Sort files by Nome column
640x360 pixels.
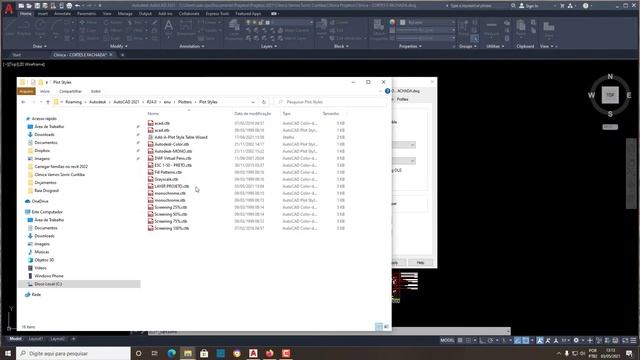click(x=153, y=113)
